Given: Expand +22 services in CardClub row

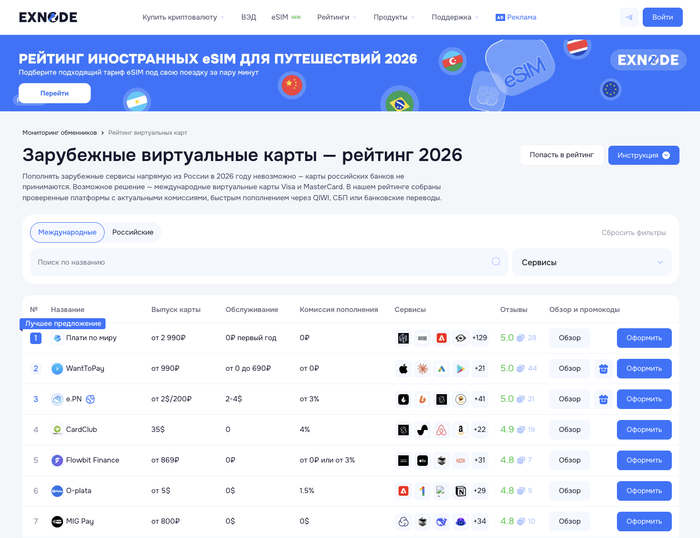Looking at the screenshot, I should 479,430.
